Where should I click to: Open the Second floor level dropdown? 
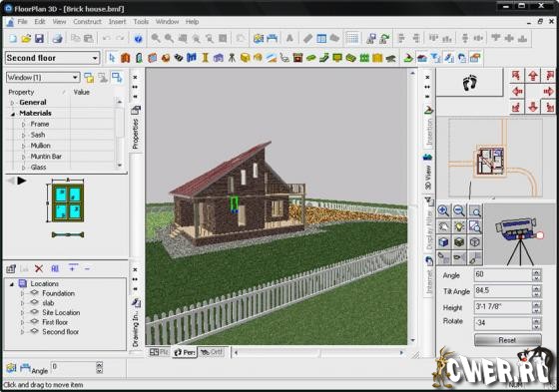pyautogui.click(x=52, y=58)
